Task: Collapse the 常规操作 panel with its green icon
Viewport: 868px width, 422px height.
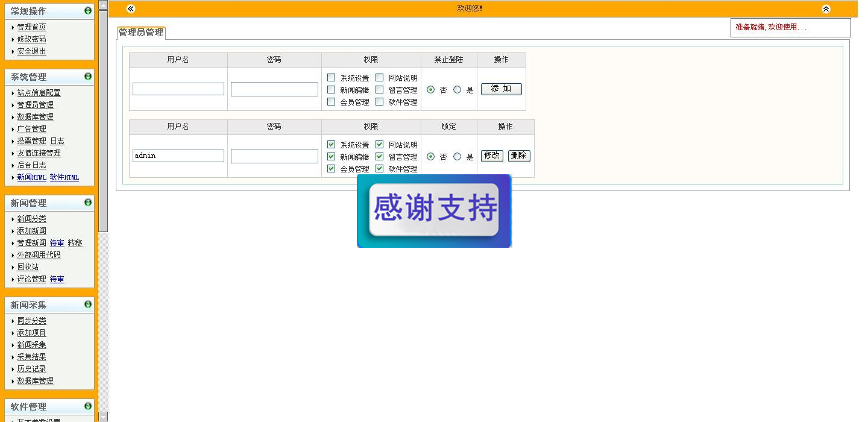Action: 88,11
